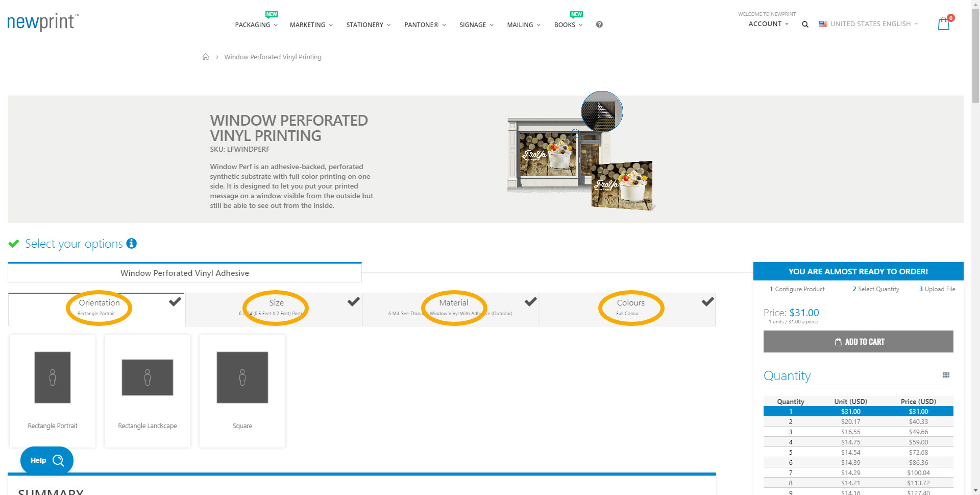
Task: Select quantity 5 row at $72.68
Action: tap(858, 452)
